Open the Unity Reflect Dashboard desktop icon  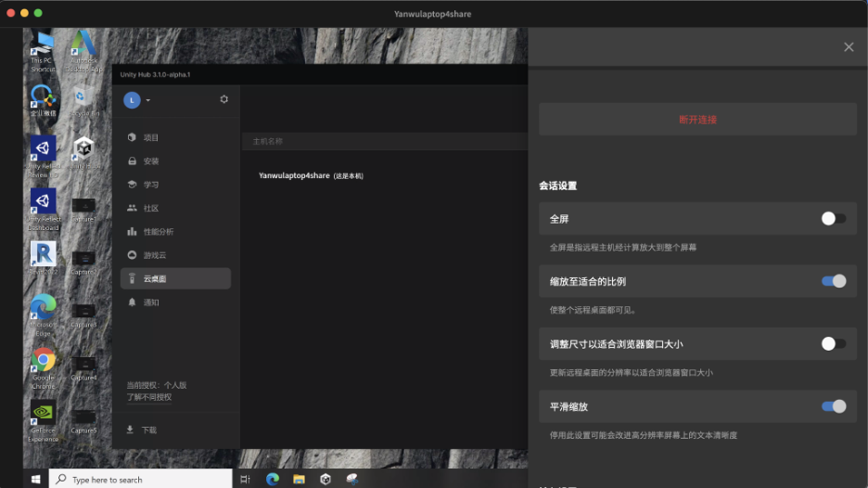click(x=43, y=210)
